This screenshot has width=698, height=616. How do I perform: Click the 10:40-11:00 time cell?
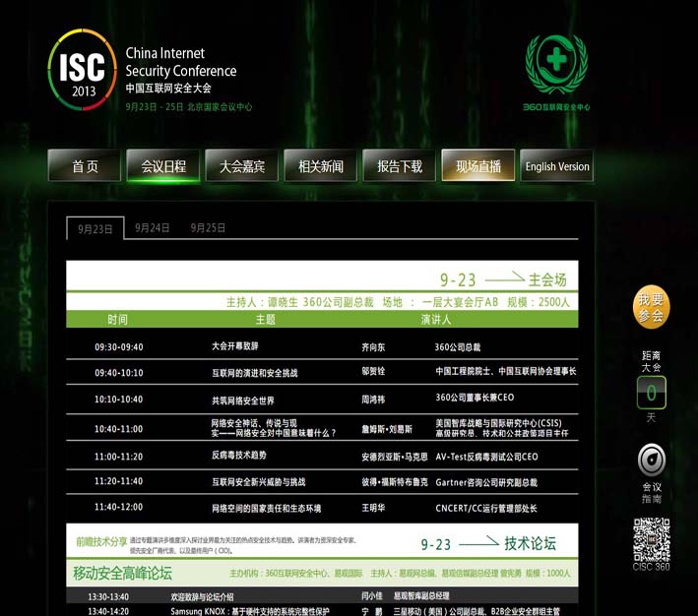click(119, 429)
